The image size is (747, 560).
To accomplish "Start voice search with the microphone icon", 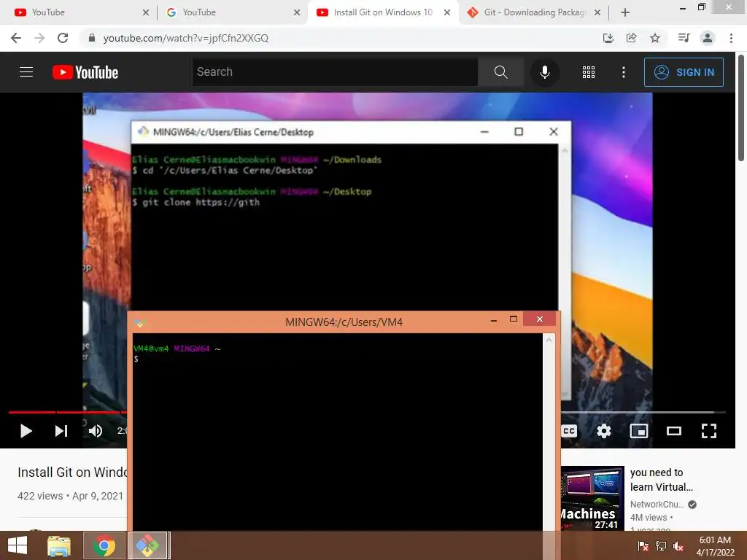I will pos(544,72).
